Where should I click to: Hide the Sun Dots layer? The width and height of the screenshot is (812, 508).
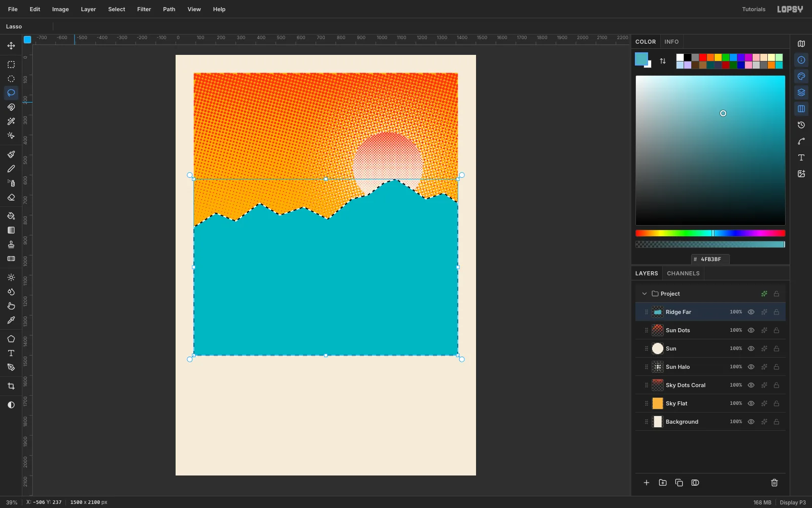click(751, 330)
